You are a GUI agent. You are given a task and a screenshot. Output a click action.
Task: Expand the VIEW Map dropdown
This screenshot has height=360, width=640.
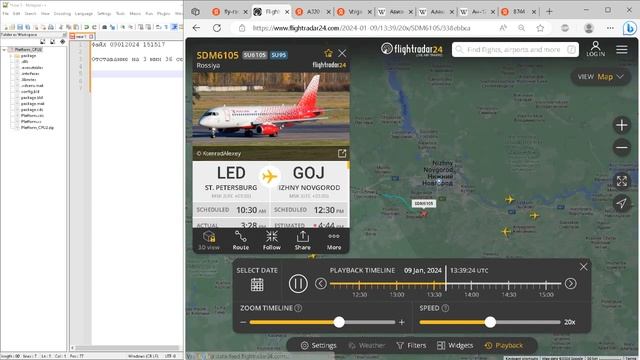600,77
